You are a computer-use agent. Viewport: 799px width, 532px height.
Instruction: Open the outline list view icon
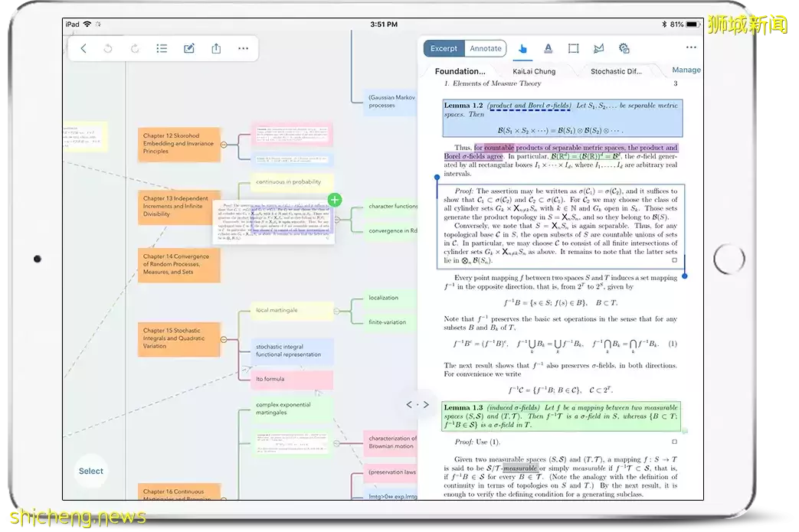[162, 48]
